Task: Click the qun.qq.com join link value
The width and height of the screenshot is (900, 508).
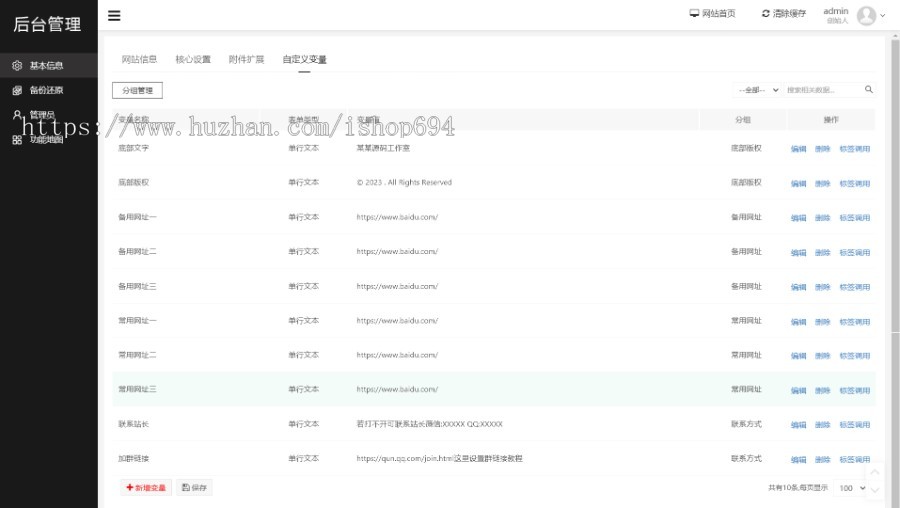Action: pyautogui.click(x=439, y=459)
